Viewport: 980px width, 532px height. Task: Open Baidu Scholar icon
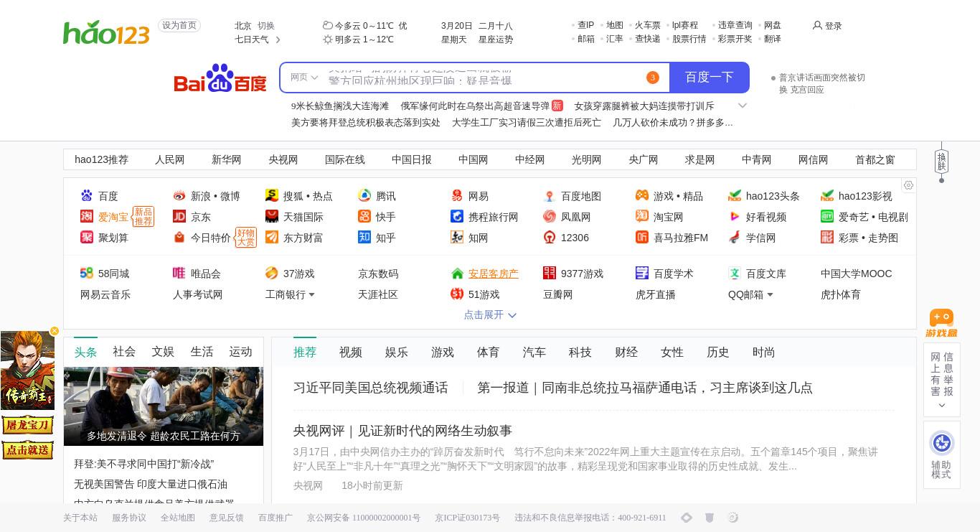click(x=642, y=274)
